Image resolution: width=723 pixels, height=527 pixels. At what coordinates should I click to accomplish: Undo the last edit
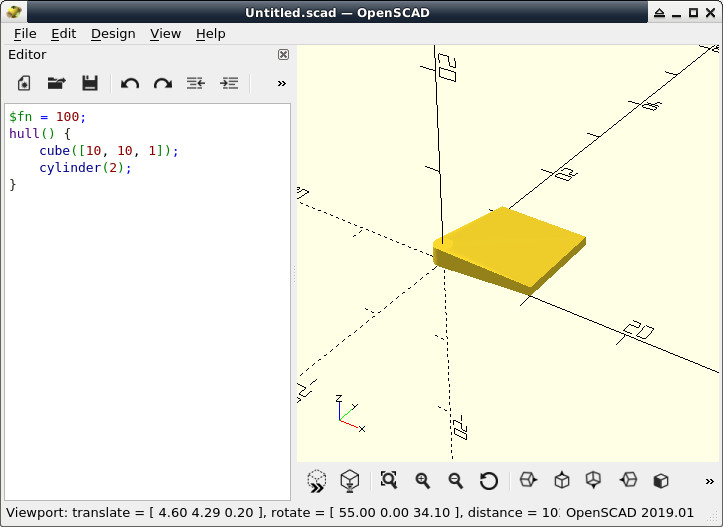130,83
